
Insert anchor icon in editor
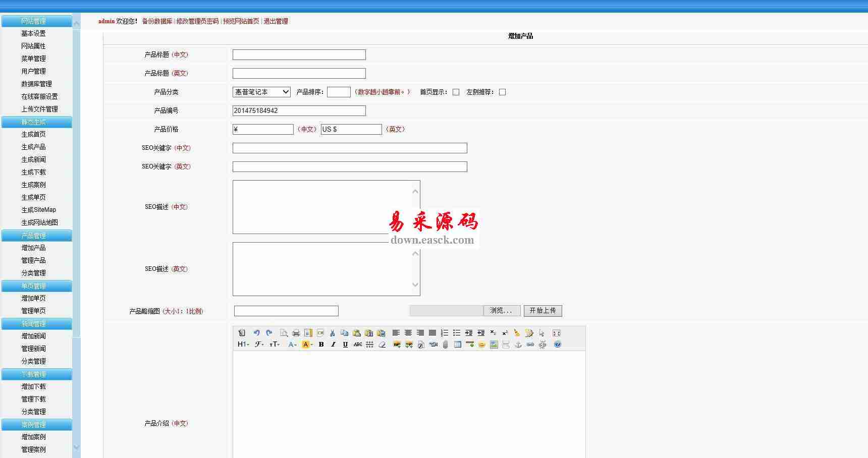pos(518,345)
